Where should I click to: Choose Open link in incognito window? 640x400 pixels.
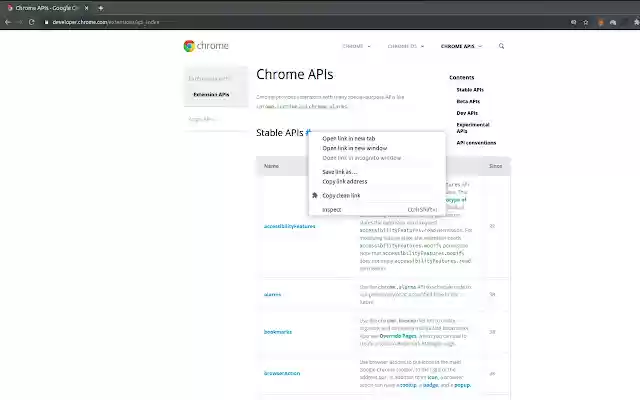[377, 158]
